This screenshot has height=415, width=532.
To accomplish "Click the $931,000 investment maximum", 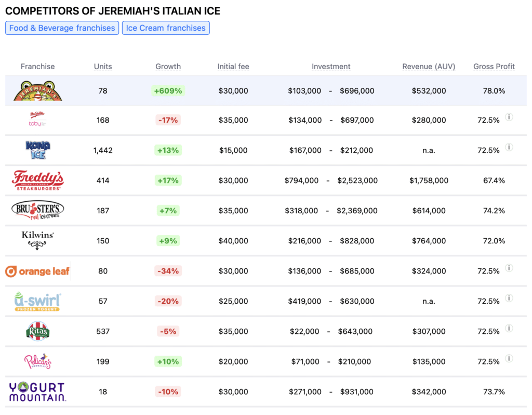I will pyautogui.click(x=356, y=392).
